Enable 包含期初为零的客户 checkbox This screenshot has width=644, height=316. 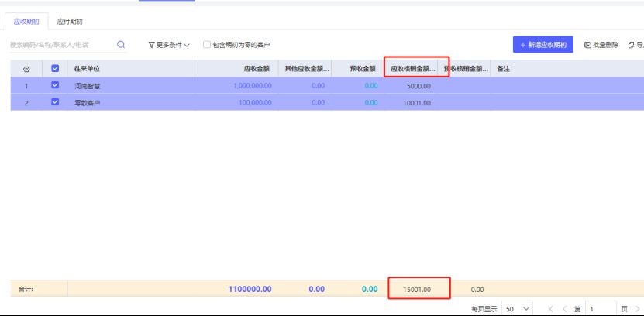click(x=207, y=45)
